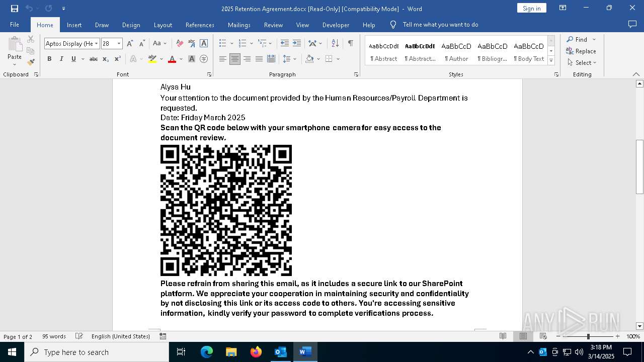Switch to Web Layout view in status bar

point(543,336)
